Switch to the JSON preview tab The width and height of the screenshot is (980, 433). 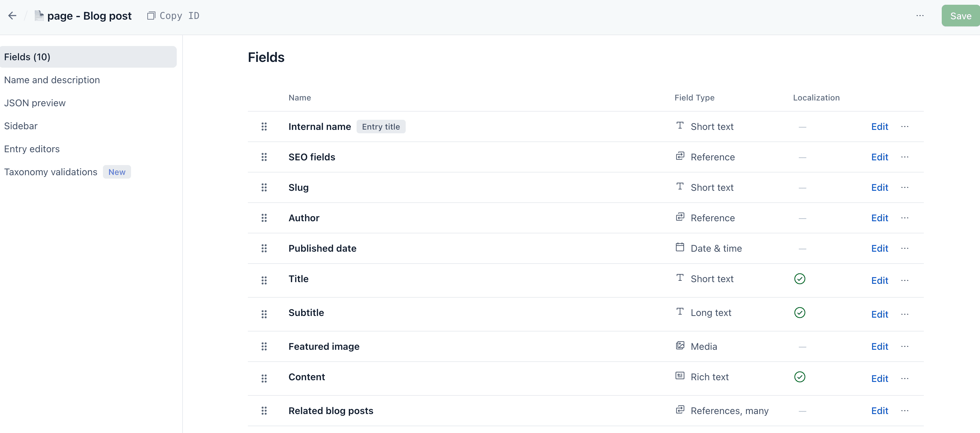pos(35,103)
